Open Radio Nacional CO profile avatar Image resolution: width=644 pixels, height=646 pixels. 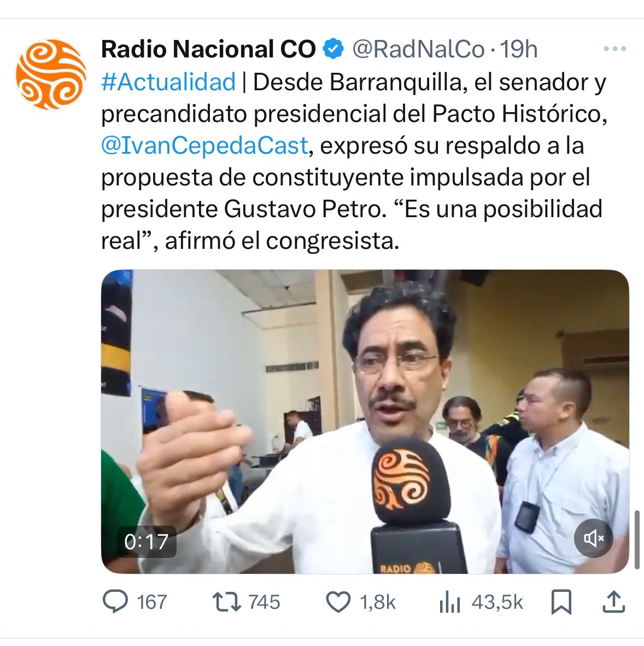(51, 74)
